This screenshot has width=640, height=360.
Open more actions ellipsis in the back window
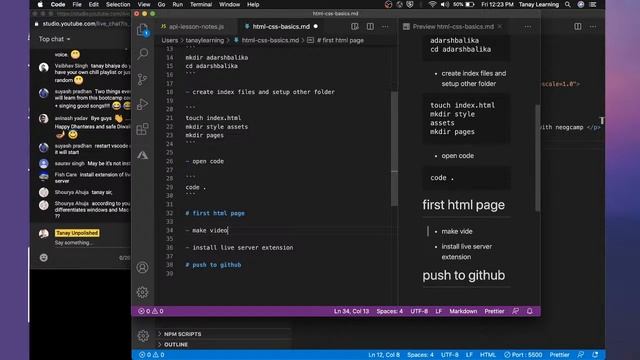[x=593, y=27]
